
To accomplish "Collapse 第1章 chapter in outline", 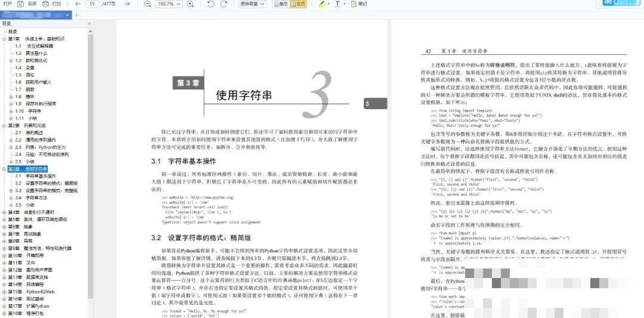I will [x=4, y=39].
